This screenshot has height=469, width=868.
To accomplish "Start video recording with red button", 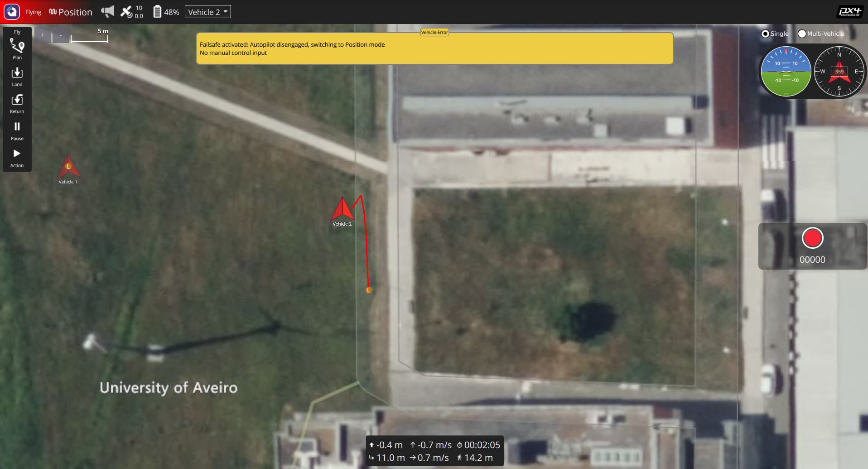I will point(812,238).
